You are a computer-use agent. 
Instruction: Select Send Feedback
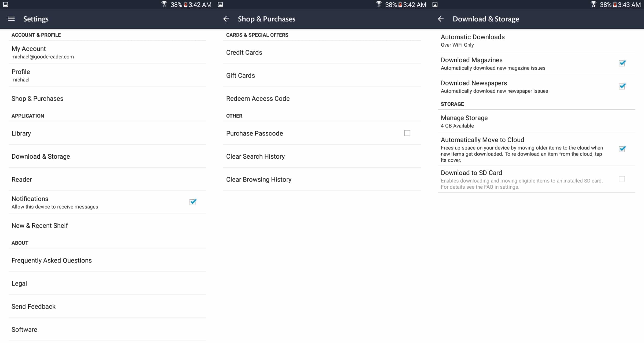tap(107, 306)
